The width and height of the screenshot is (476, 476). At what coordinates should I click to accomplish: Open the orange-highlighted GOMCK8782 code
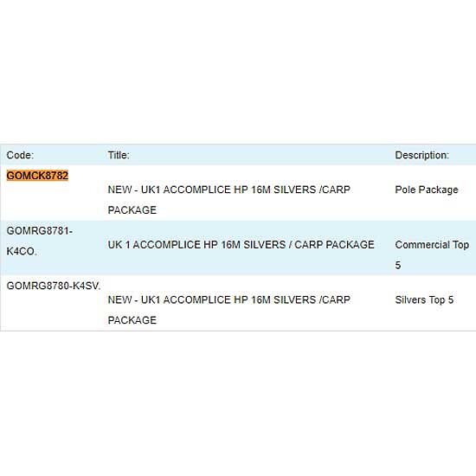(37, 176)
